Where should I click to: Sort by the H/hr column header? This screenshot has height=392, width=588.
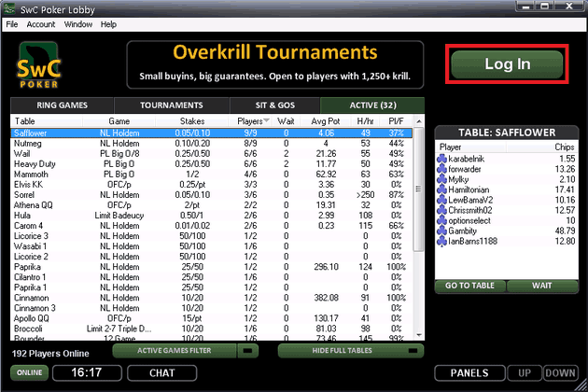point(365,121)
